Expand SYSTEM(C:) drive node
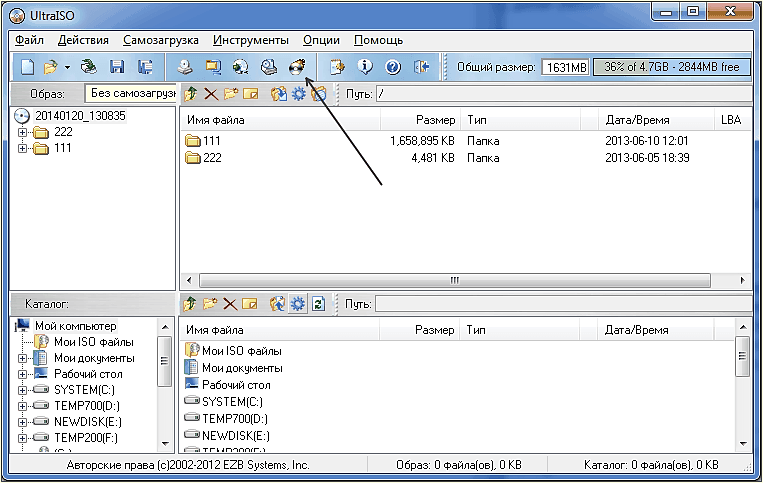763x483 pixels. pos(22,390)
